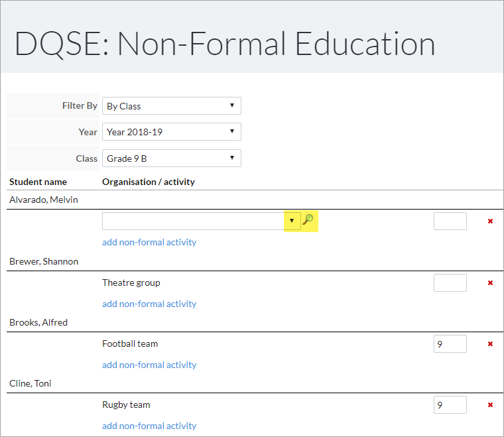Click the Organisation / activity column header
The width and height of the screenshot is (504, 437).
coord(149,182)
